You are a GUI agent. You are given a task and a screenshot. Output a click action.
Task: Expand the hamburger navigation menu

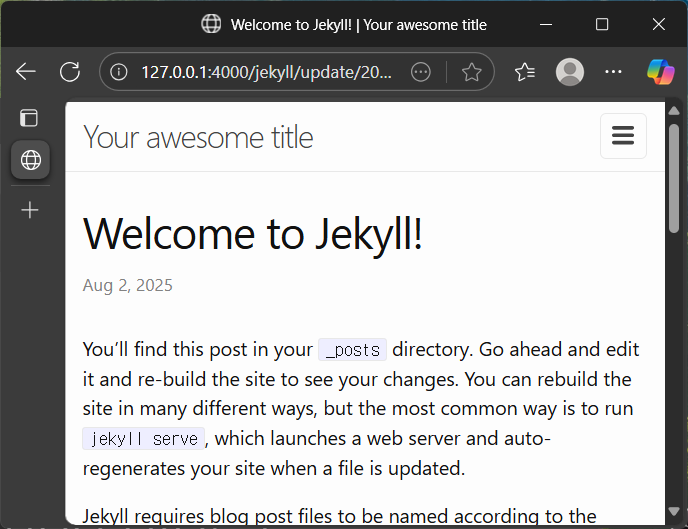pyautogui.click(x=623, y=136)
